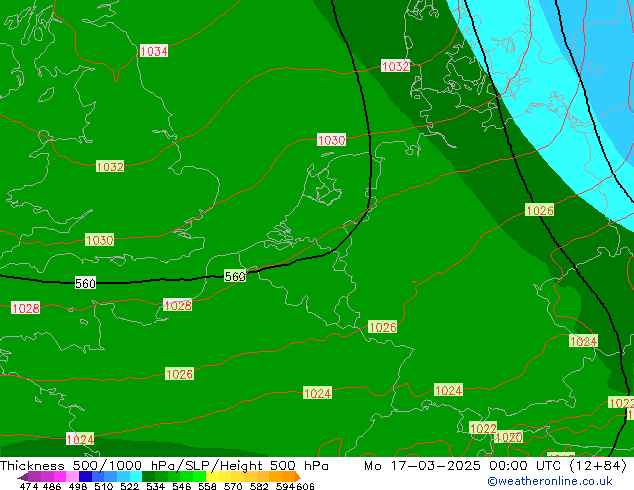Click the legend value 474

(x=29, y=486)
